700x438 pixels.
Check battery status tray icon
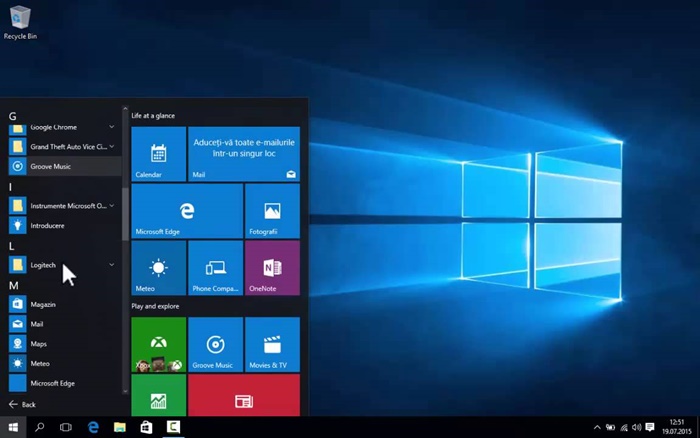coord(610,427)
